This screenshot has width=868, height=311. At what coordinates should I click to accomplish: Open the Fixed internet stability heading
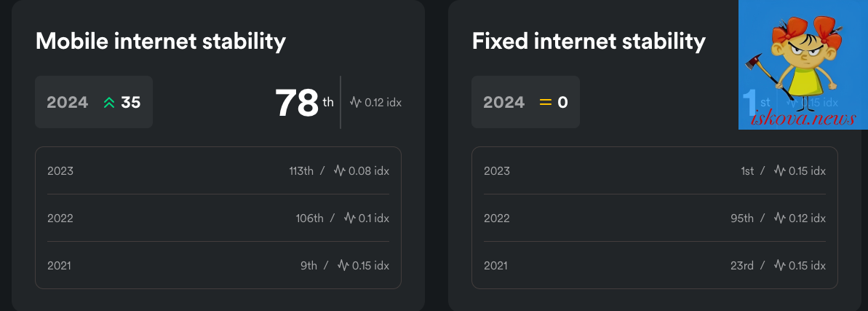click(x=589, y=42)
